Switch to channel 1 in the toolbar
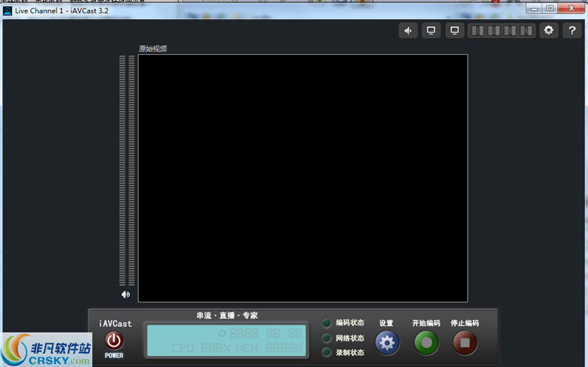This screenshot has width=588, height=367. pyautogui.click(x=478, y=30)
